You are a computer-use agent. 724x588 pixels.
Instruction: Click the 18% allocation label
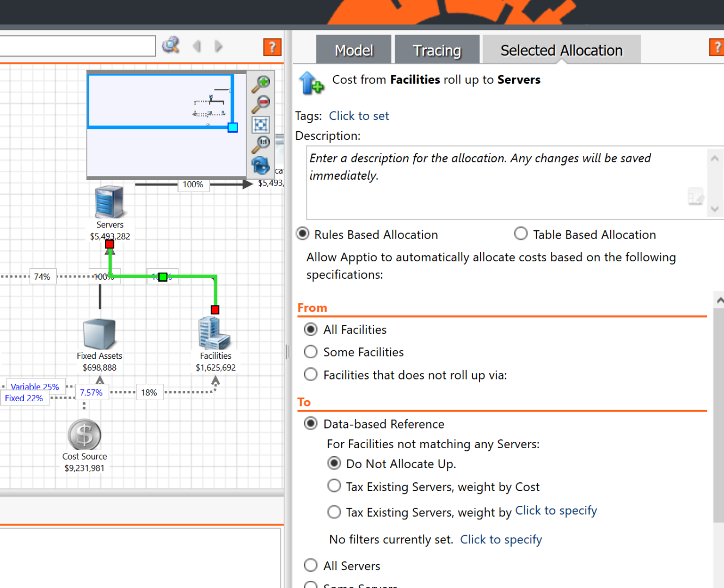[x=149, y=393]
